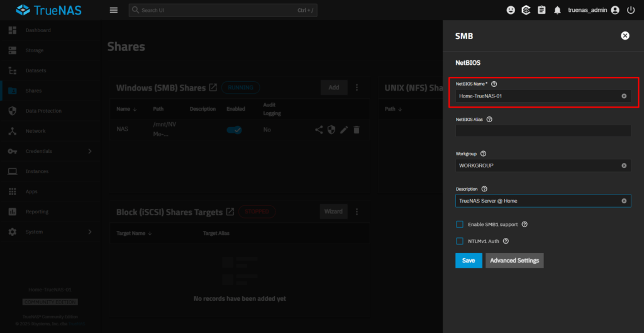Image resolution: width=644 pixels, height=333 pixels.
Task: Show help tooltip for Workgroup
Action: click(484, 154)
